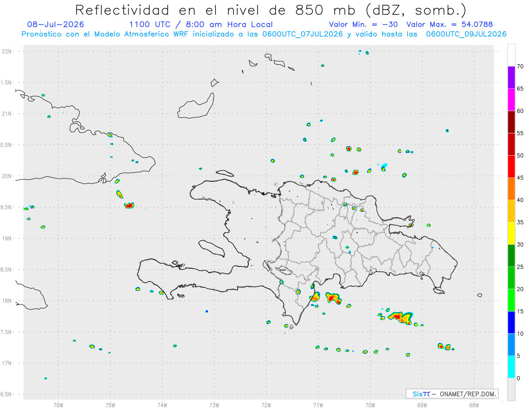Click the '72W' longitude label
This screenshot has width=532, height=411.
[x=266, y=404]
